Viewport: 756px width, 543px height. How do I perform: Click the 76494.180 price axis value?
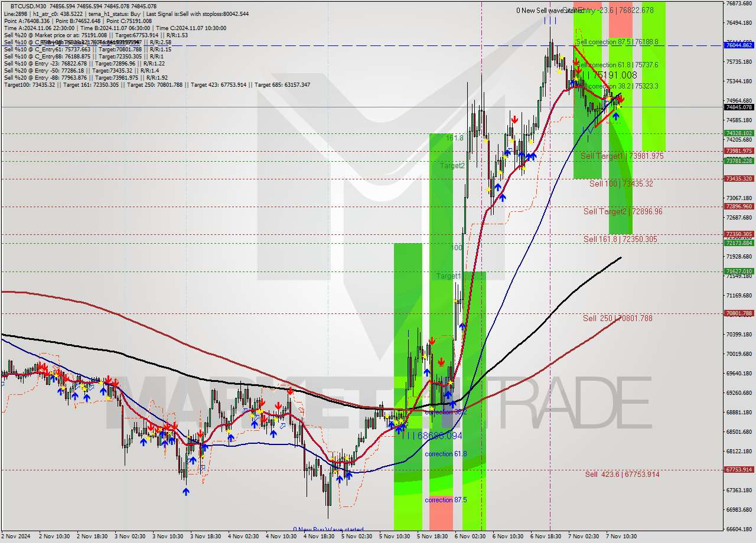pos(739,23)
